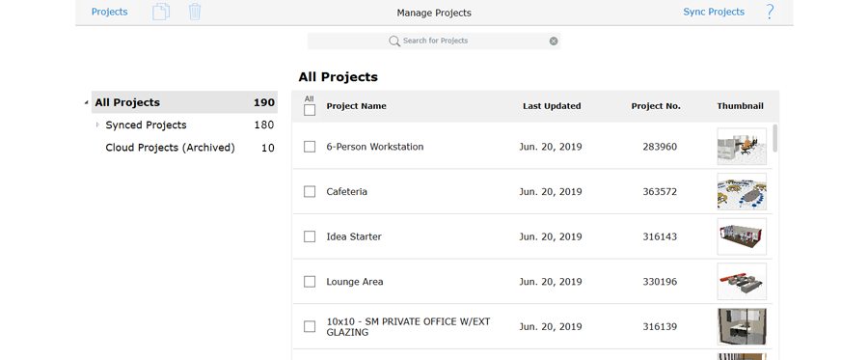Image resolution: width=868 pixels, height=360 pixels.
Task: Click the Lounge Area project name
Action: coord(355,282)
